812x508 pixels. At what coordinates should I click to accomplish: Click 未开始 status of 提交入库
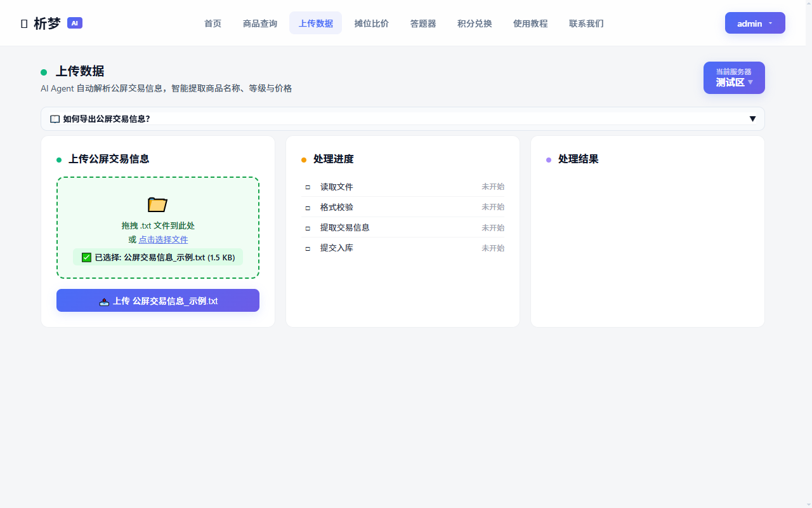coord(493,248)
